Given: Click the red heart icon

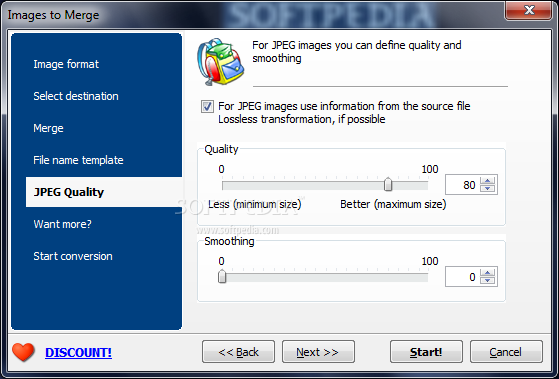Looking at the screenshot, I should click(x=23, y=352).
